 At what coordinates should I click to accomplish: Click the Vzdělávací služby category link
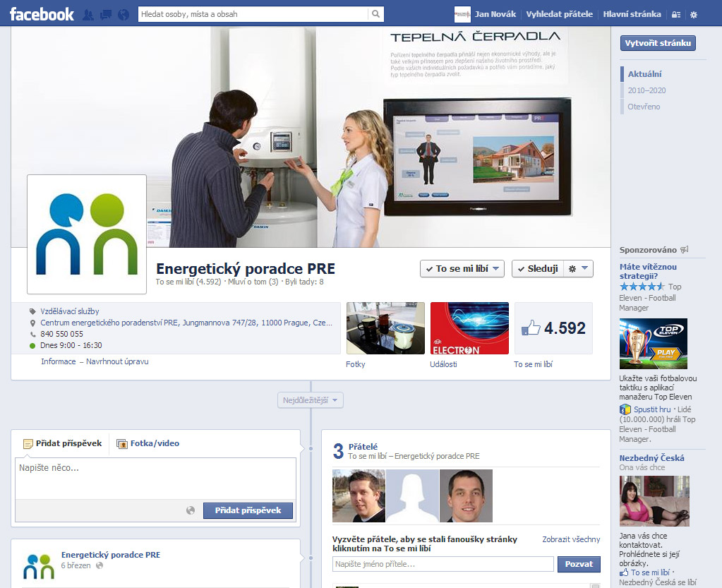(70, 311)
